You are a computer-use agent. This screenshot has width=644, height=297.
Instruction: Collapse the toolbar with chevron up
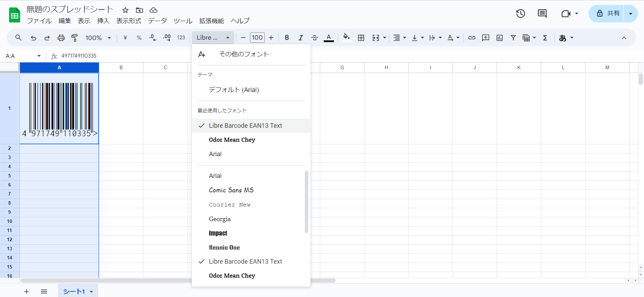pos(624,38)
